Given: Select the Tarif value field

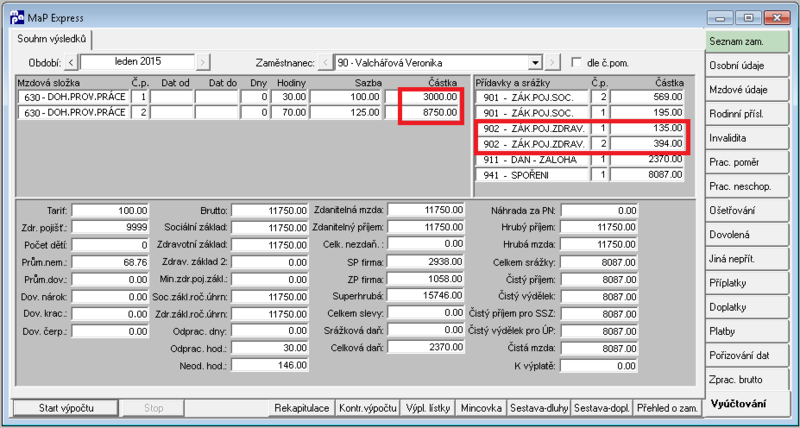Looking at the screenshot, I should pyautogui.click(x=110, y=210).
